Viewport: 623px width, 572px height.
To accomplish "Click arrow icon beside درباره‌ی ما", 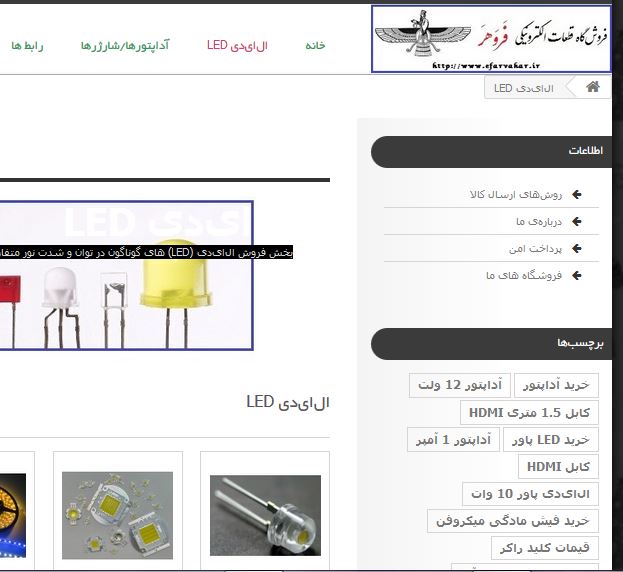I will click(577, 221).
